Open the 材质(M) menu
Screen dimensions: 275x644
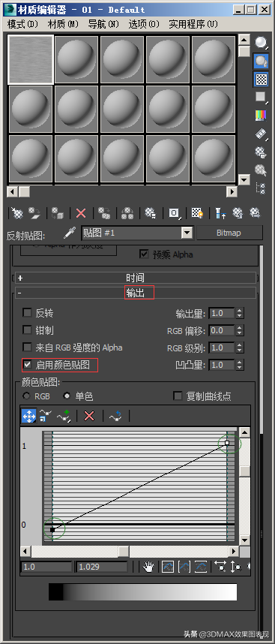63,25
